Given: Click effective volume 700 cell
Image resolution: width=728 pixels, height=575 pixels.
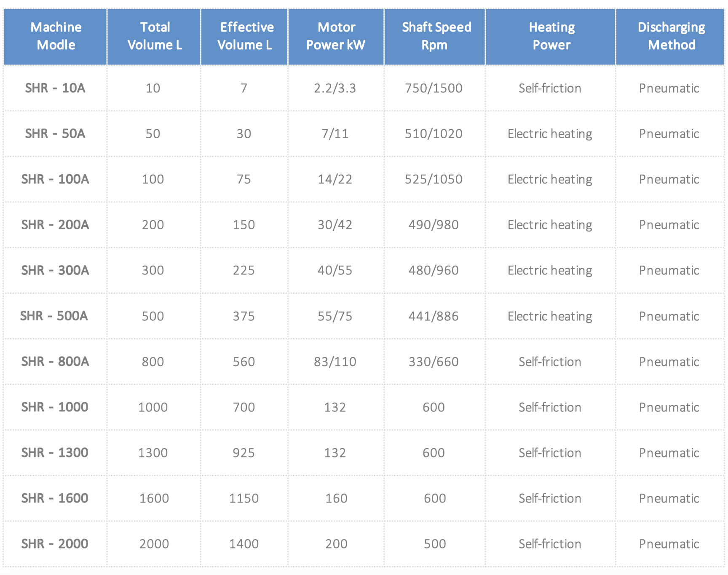Looking at the screenshot, I should pyautogui.click(x=244, y=407).
